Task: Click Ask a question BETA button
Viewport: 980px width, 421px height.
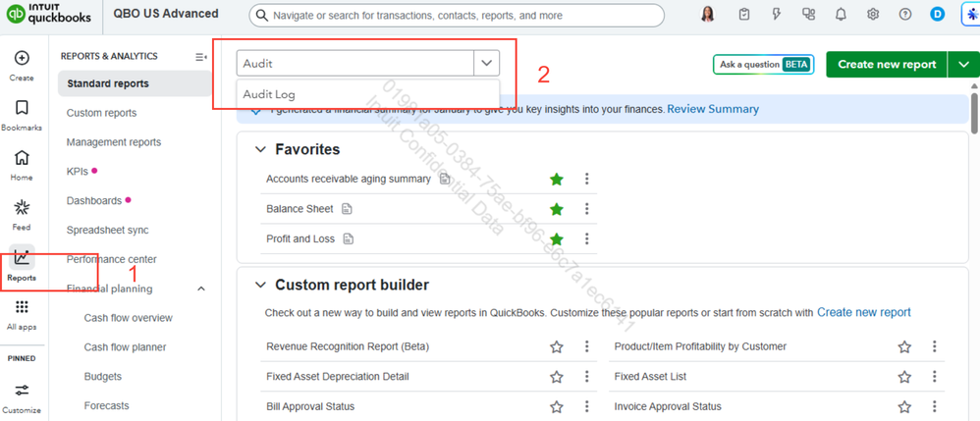Action: pyautogui.click(x=763, y=65)
